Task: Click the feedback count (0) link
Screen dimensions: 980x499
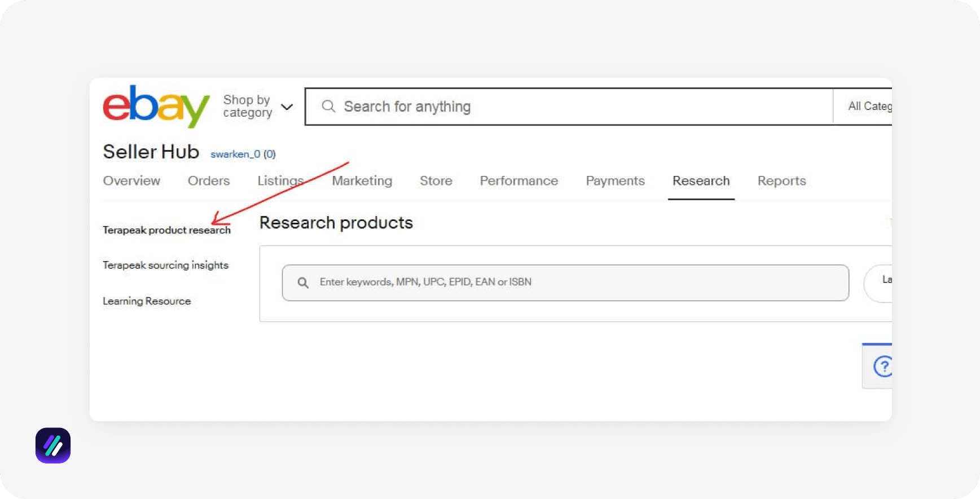Action: point(270,154)
